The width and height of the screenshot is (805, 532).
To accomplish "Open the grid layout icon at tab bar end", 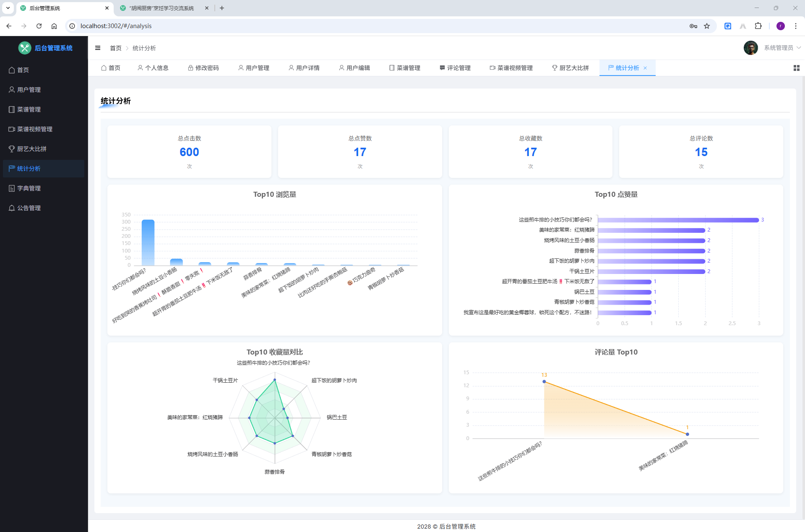I will coord(796,68).
